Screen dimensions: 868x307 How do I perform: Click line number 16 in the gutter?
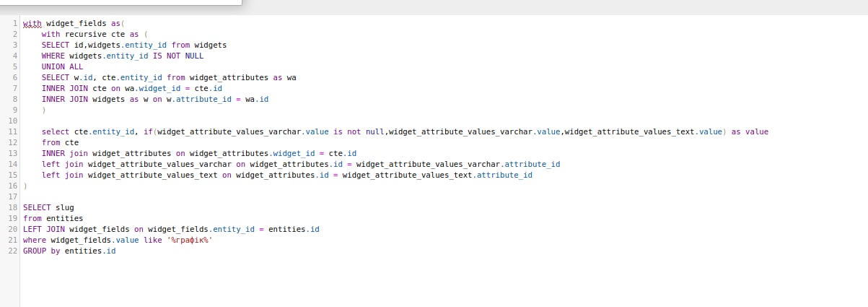13,186
